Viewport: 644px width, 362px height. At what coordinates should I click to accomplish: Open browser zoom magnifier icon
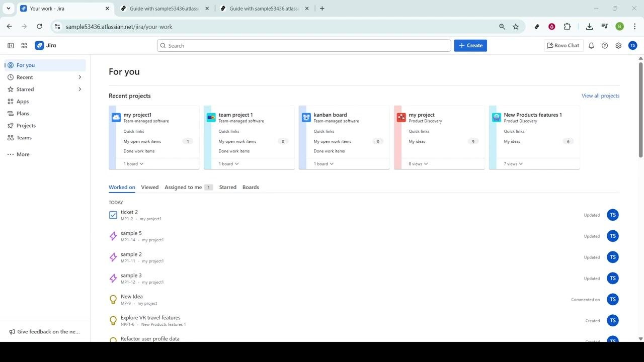tap(502, 27)
